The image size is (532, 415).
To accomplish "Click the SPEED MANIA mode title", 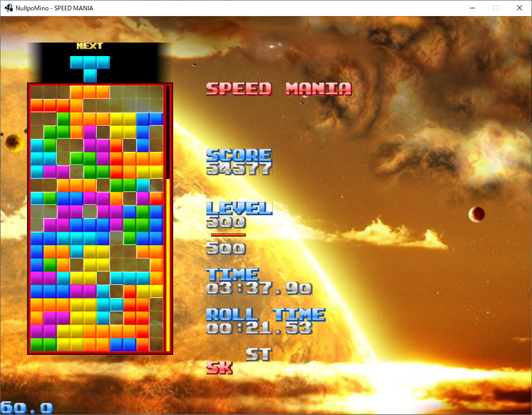I will click(x=279, y=89).
